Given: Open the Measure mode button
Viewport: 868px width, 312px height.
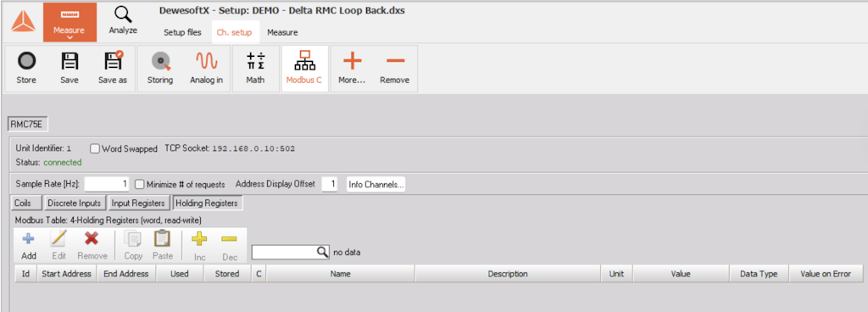Looking at the screenshot, I should [70, 22].
